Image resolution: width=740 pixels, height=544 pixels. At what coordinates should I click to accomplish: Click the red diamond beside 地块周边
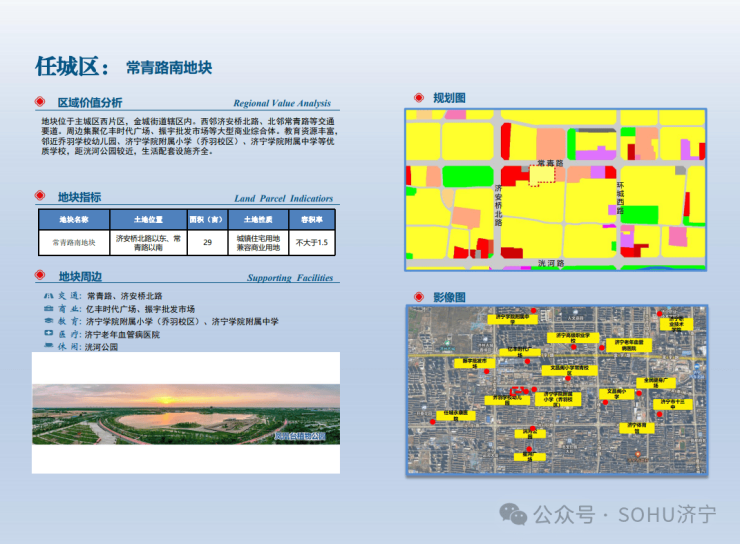40,275
